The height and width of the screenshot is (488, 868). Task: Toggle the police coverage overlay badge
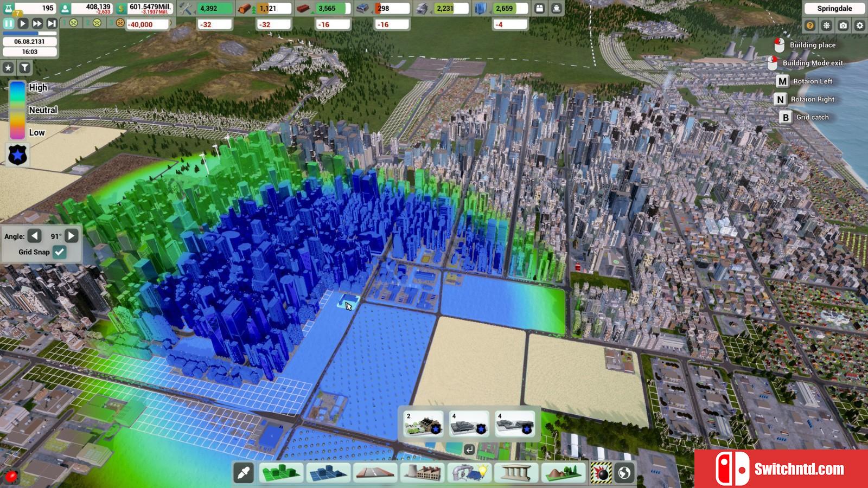(17, 156)
